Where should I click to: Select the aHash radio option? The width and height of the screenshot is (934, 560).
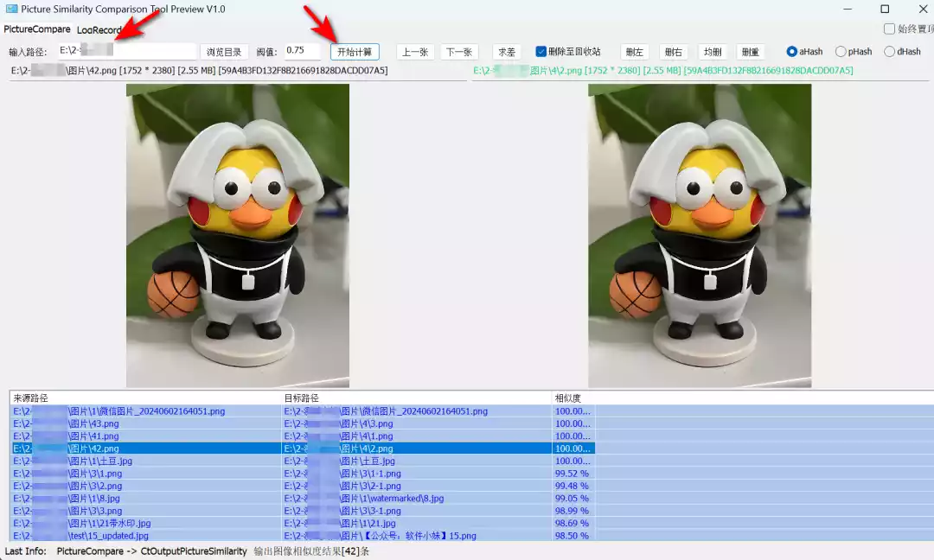791,52
